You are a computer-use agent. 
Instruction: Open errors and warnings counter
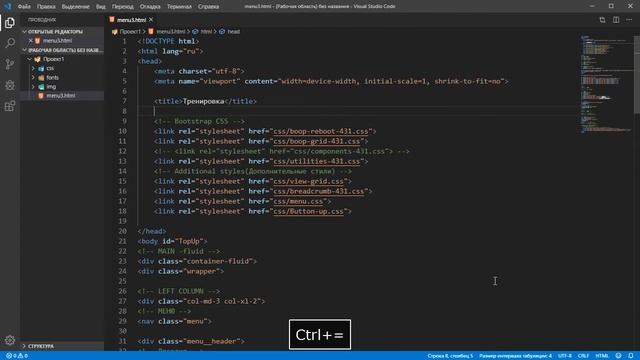(17, 356)
